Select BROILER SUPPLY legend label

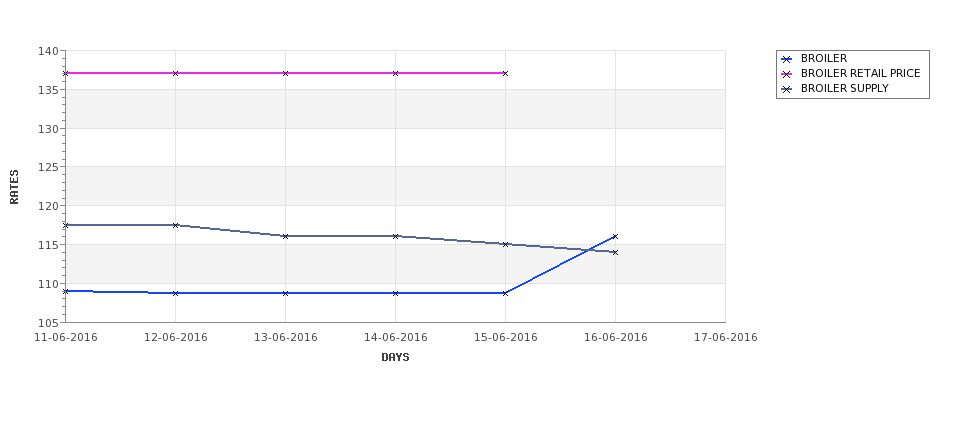(844, 88)
